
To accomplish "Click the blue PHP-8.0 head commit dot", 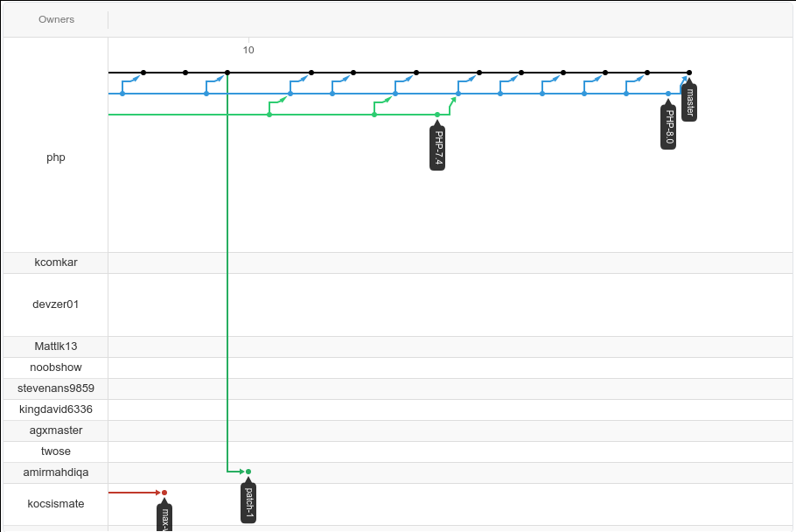I will point(668,94).
